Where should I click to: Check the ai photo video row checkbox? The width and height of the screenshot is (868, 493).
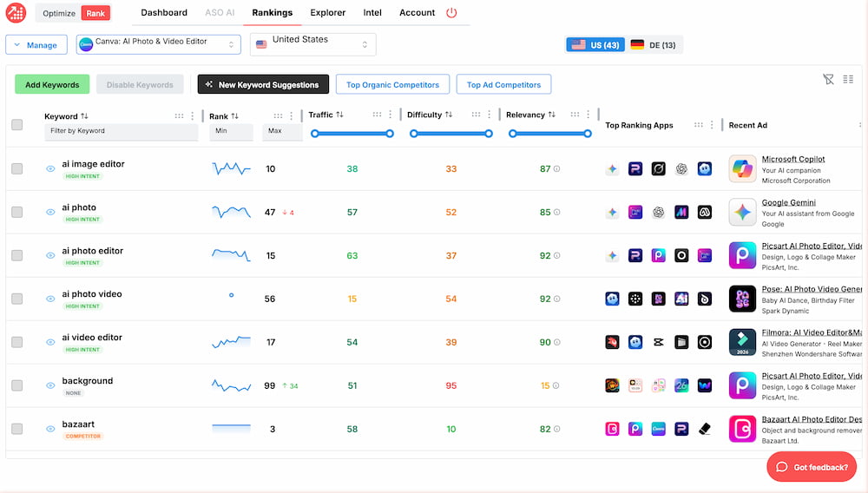tap(17, 299)
